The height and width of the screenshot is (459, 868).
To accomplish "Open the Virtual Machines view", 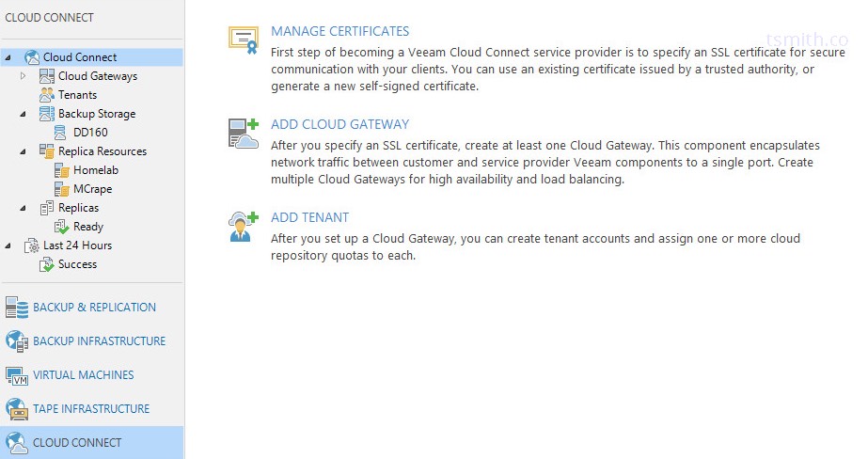I will click(83, 375).
